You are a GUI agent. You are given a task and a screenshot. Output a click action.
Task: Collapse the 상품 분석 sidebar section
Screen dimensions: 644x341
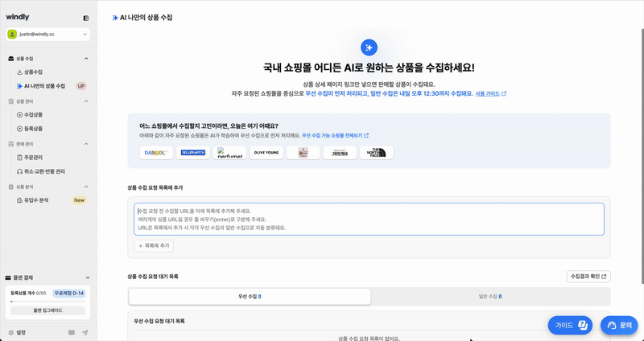click(86, 187)
